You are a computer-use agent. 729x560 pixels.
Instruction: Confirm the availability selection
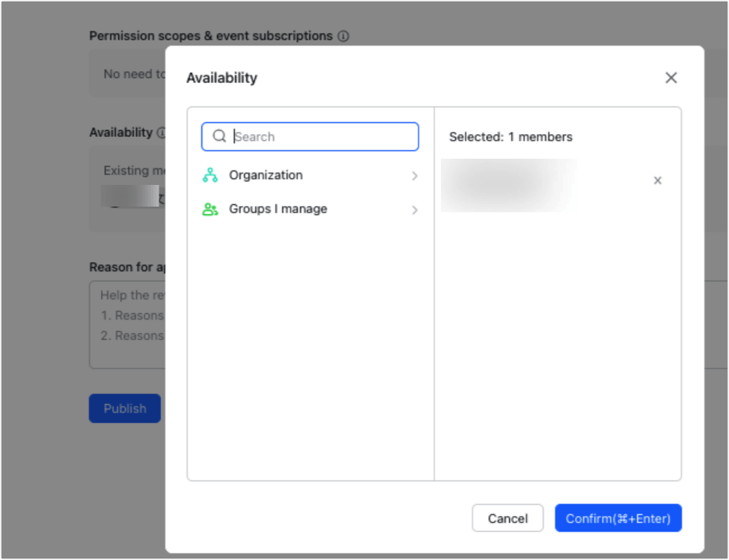pos(617,517)
